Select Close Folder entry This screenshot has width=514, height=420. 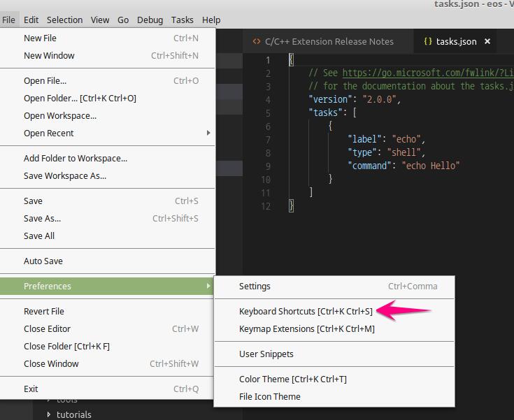tap(108, 347)
